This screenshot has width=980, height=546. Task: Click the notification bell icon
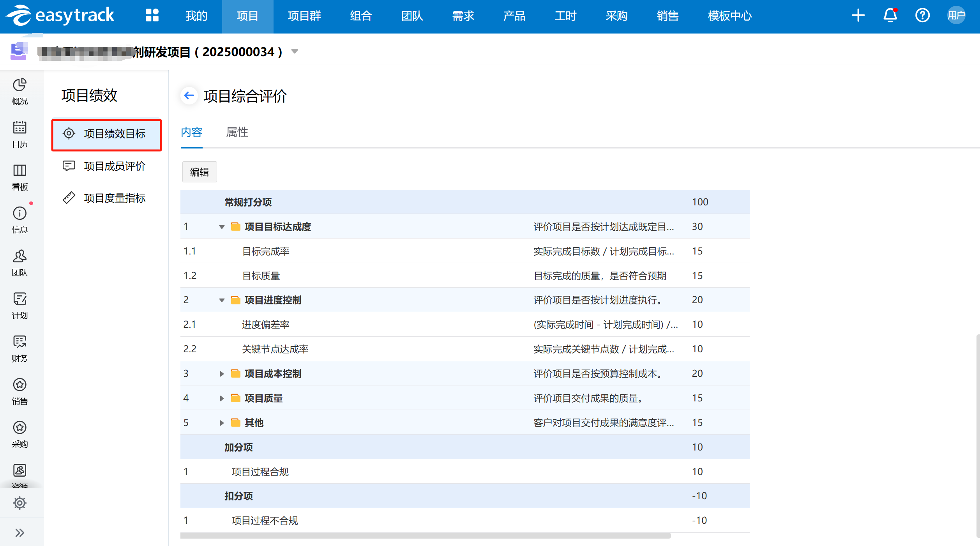tap(890, 16)
